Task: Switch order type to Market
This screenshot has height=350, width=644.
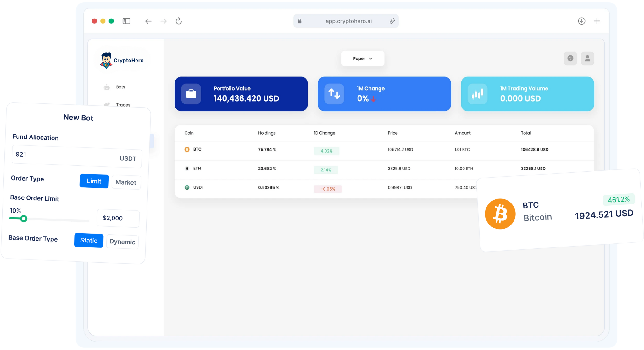Action: coord(126,182)
